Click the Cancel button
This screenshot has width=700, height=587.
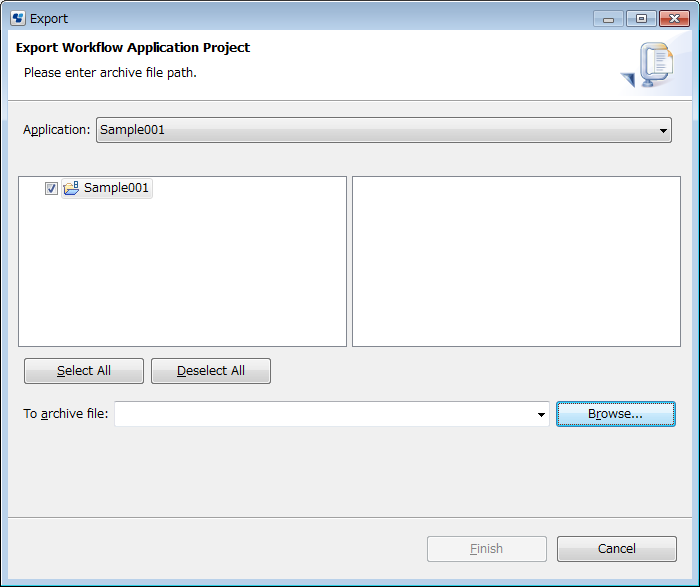click(617, 549)
